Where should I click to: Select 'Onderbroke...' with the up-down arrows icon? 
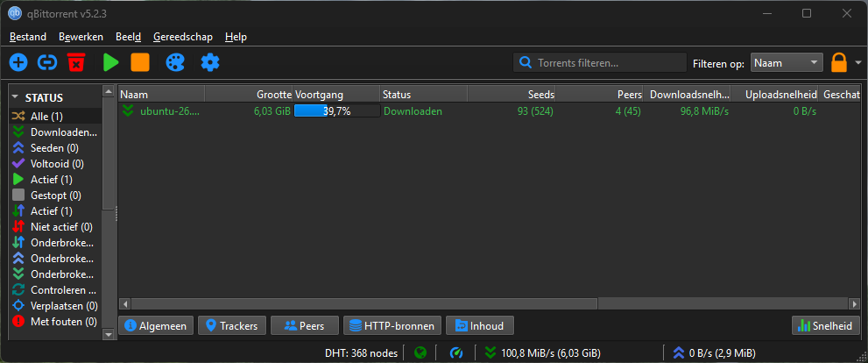55,243
